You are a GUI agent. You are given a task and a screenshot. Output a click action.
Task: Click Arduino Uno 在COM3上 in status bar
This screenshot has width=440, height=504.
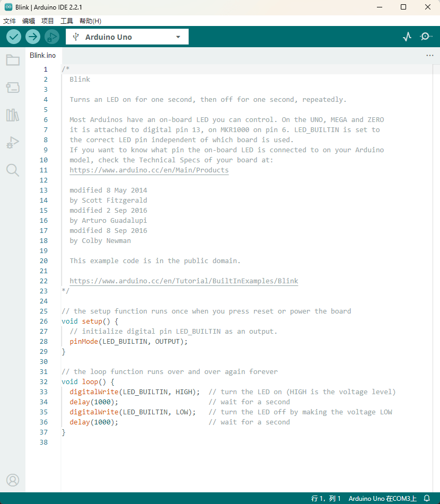(x=383, y=498)
